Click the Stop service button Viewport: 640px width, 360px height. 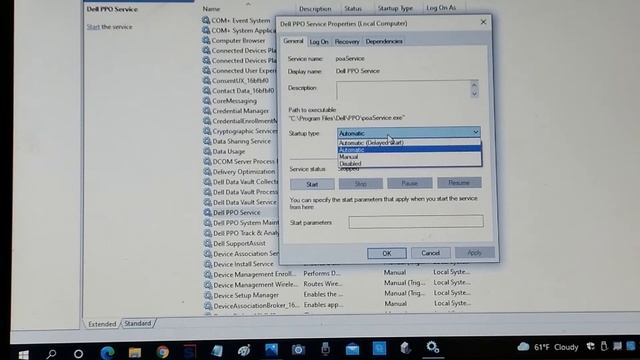pyautogui.click(x=360, y=184)
